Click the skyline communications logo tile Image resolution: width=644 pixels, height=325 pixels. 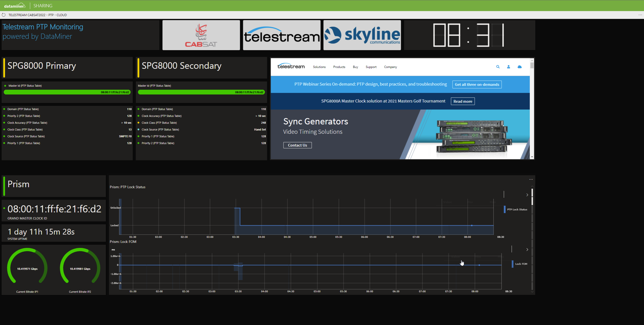point(362,35)
